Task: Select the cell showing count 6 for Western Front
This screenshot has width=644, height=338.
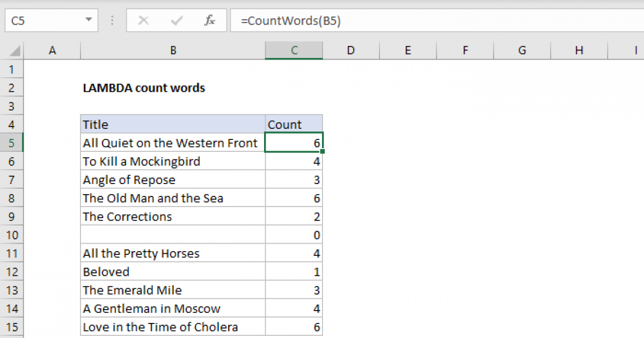Action: click(x=294, y=143)
